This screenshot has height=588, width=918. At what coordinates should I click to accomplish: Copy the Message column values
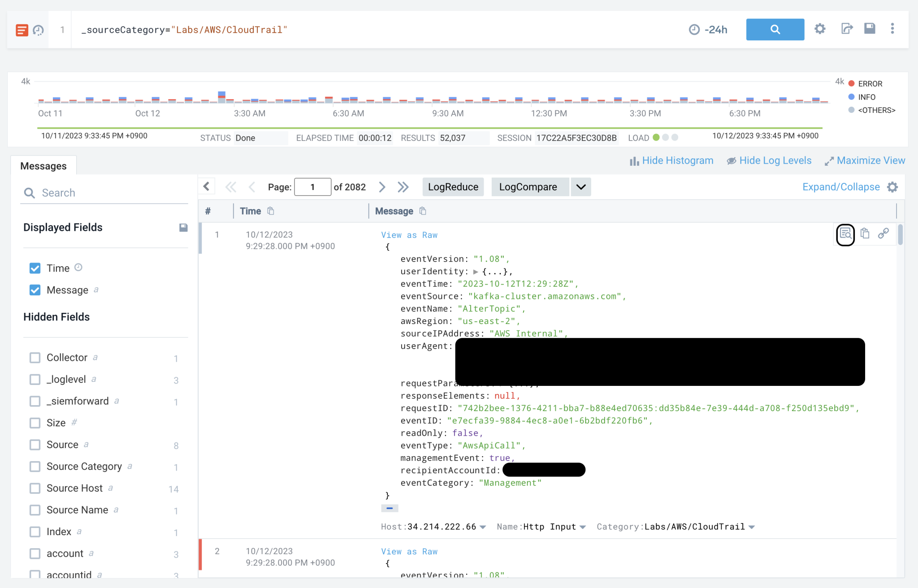[x=422, y=211]
